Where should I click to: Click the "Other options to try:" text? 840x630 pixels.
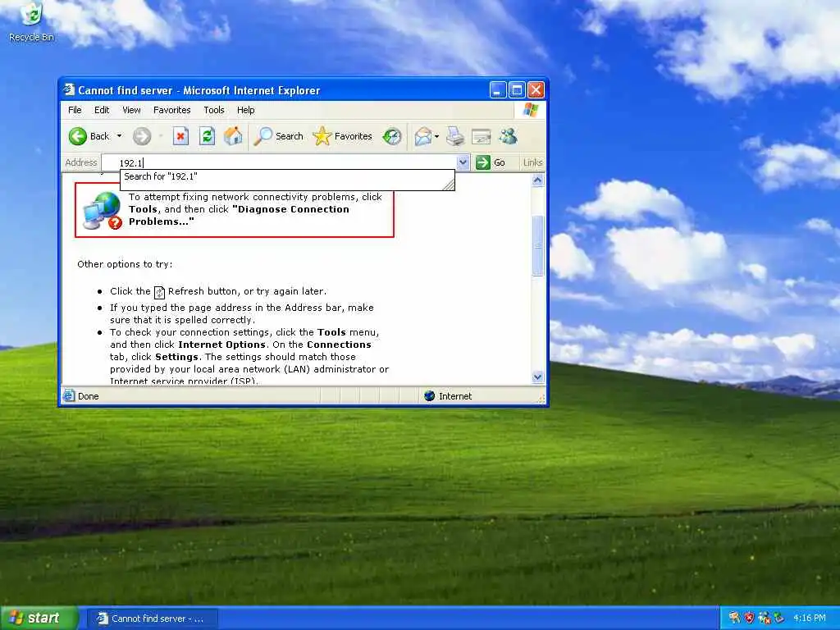pos(125,264)
